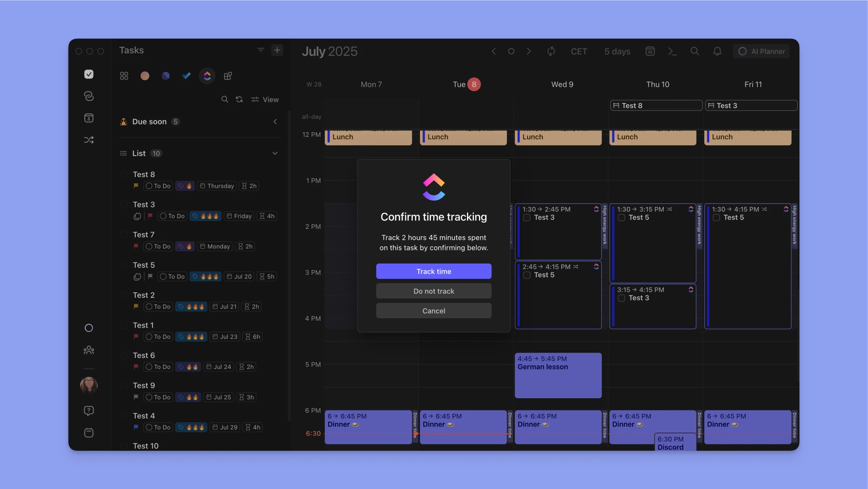Open the Discord event on Thursday
Screen dimensions: 868x489
(675, 442)
